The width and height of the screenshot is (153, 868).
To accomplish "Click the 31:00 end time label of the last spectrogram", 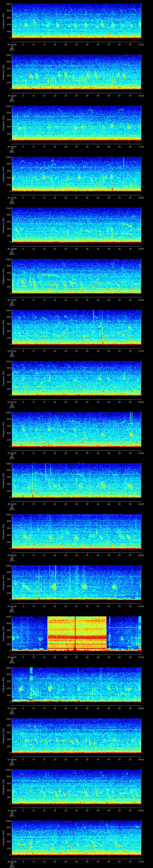I will click(141, 862).
